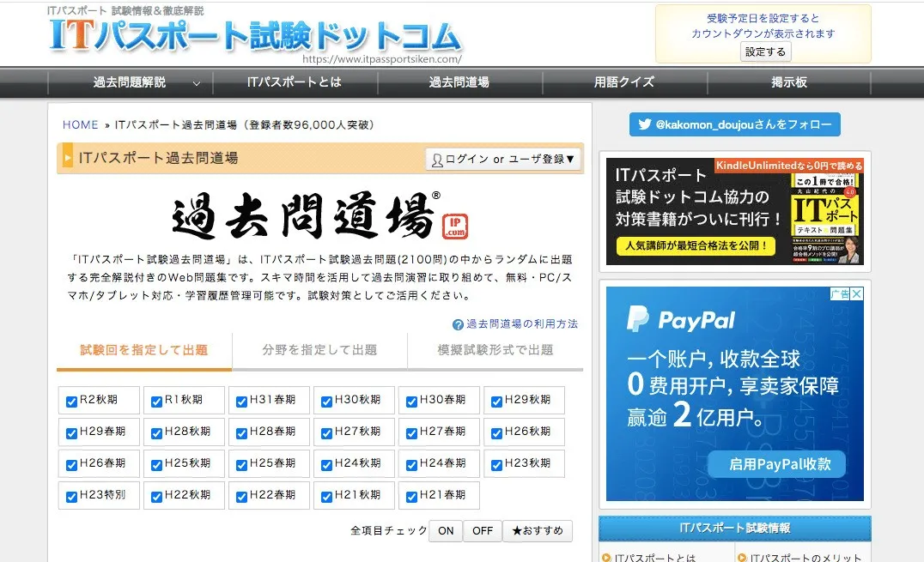Open 過去問道場の利用方法 help link
This screenshot has height=562, width=924.
(522, 324)
